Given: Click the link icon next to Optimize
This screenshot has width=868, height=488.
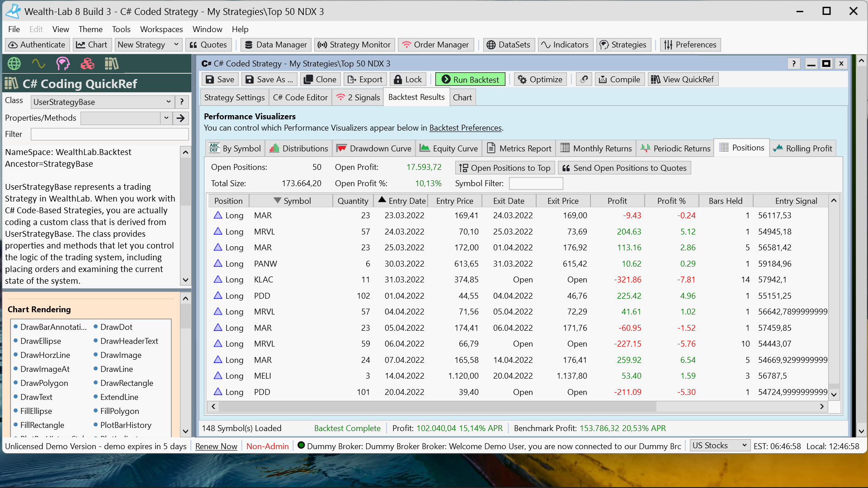Looking at the screenshot, I should tap(584, 80).
